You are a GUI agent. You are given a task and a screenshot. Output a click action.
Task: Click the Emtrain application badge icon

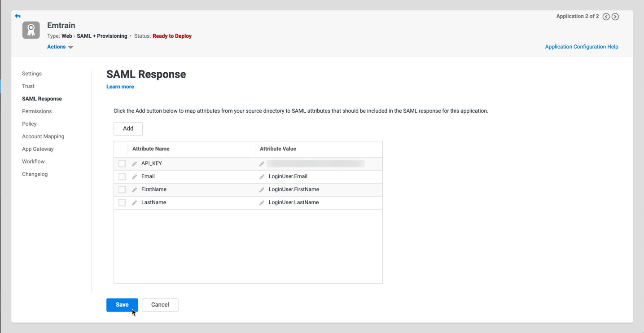point(31,30)
